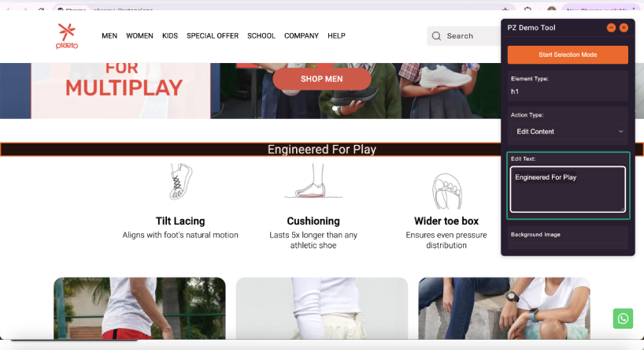Click the search magnifier icon
Viewport: 644px width, 350px height.
pos(437,36)
